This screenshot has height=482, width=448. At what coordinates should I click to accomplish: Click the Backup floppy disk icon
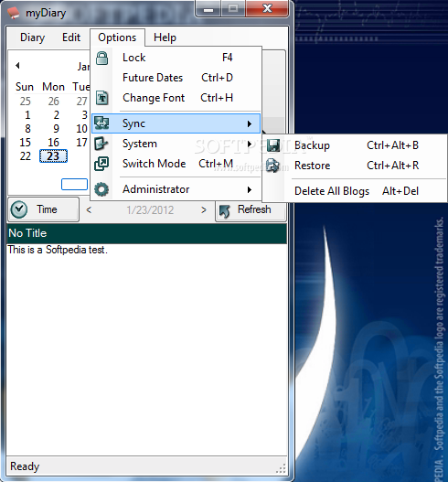click(273, 145)
